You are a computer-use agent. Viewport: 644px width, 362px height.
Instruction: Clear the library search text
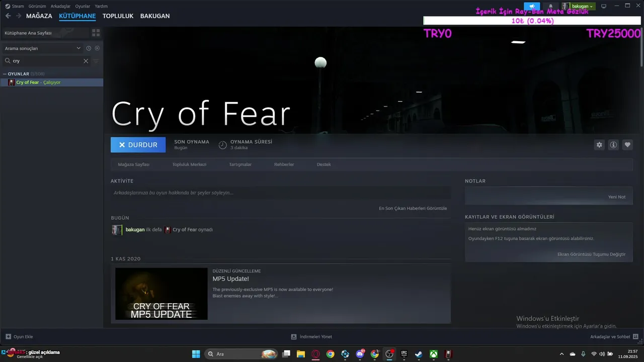86,61
